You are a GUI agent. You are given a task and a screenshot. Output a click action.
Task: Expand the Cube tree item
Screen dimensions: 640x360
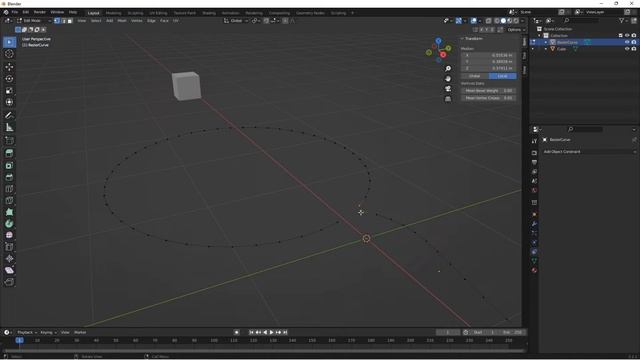coord(546,49)
